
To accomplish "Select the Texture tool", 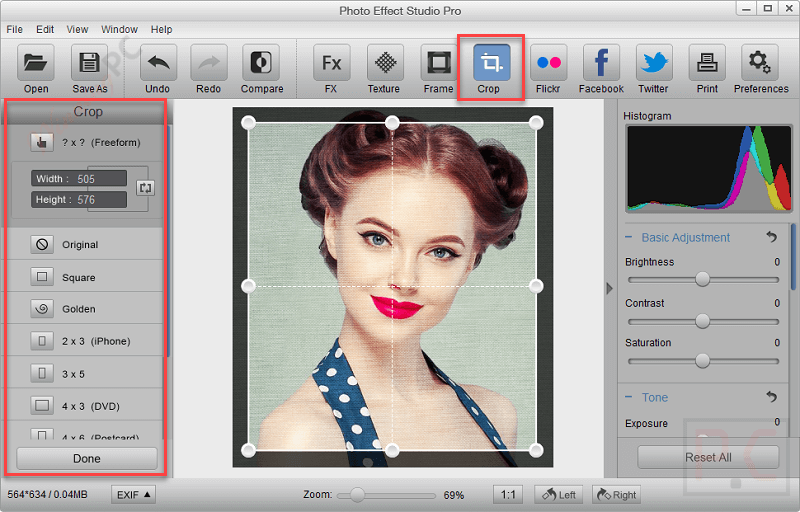I will [x=385, y=63].
